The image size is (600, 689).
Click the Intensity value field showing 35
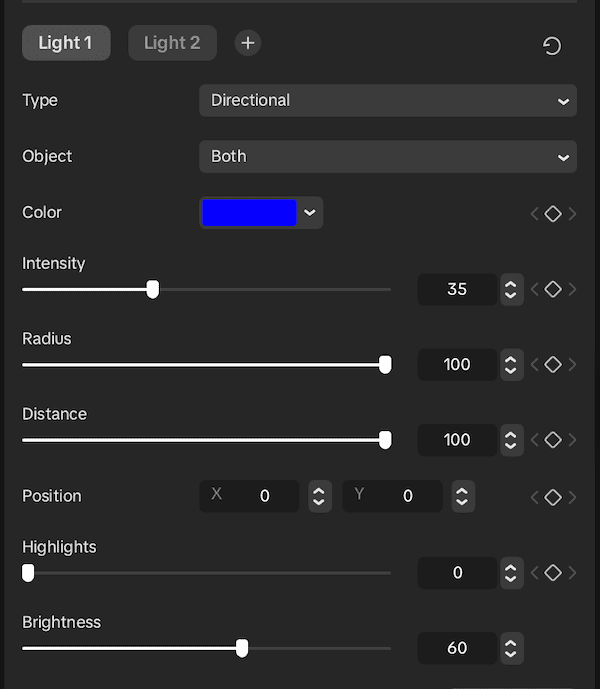pyautogui.click(x=457, y=290)
